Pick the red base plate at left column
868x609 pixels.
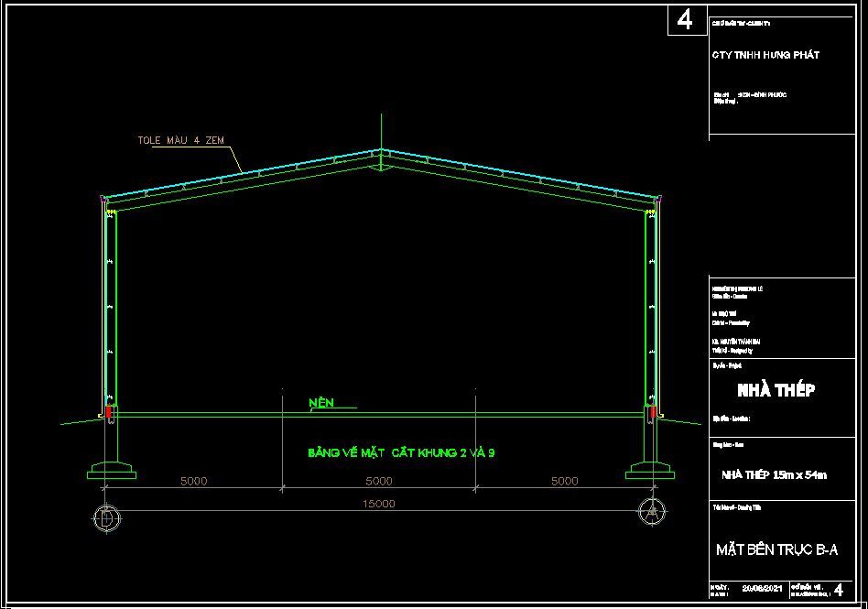[110, 414]
